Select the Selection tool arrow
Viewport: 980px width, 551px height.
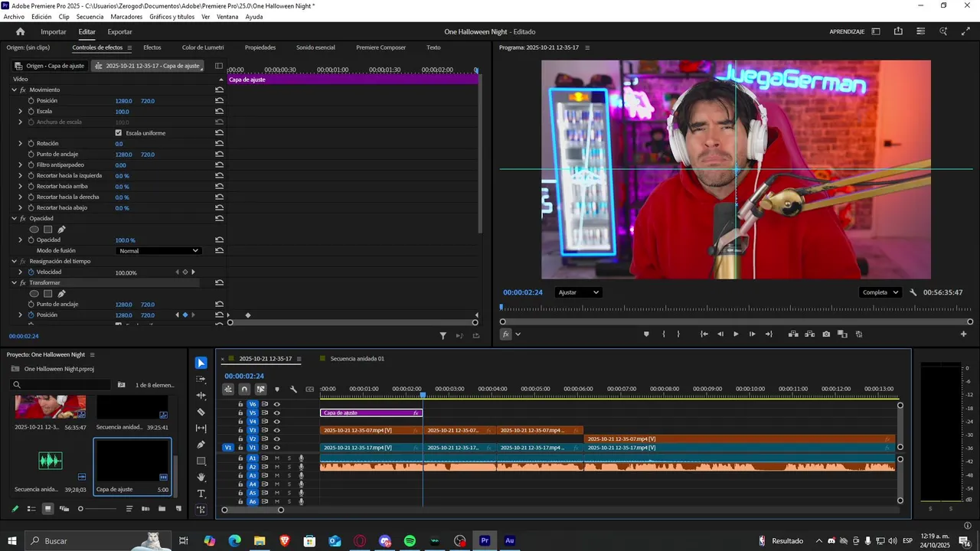201,363
